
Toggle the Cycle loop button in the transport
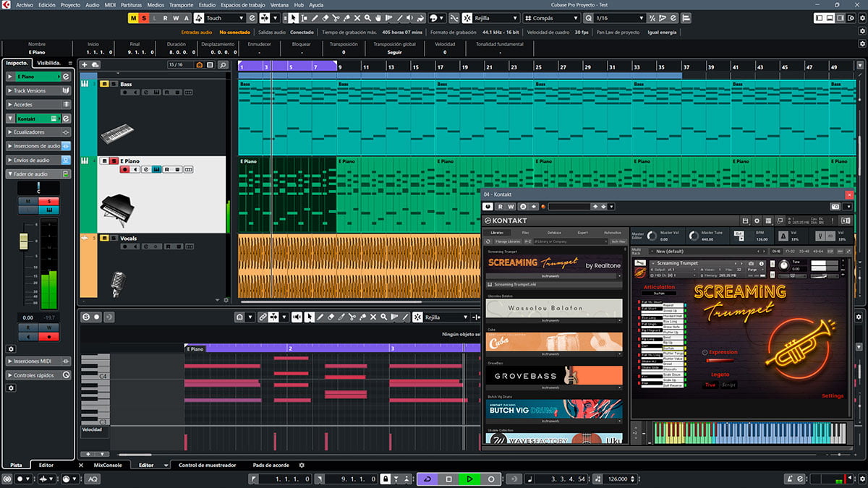point(427,479)
